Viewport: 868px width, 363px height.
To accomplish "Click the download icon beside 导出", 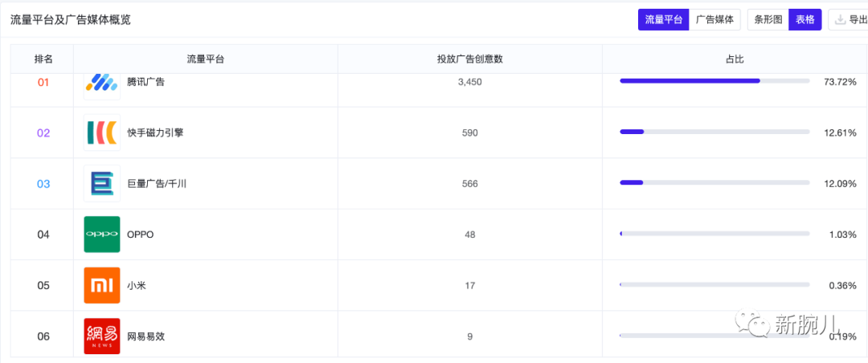I will pyautogui.click(x=840, y=20).
